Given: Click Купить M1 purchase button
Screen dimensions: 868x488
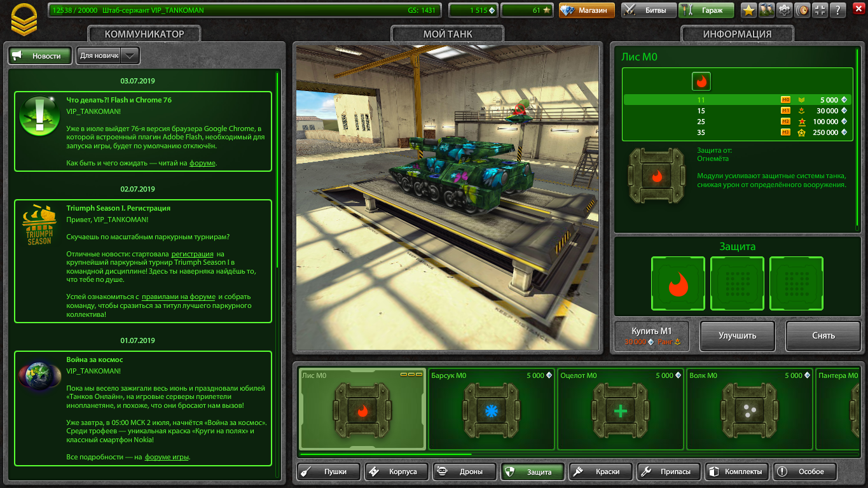Looking at the screenshot, I should pos(652,336).
